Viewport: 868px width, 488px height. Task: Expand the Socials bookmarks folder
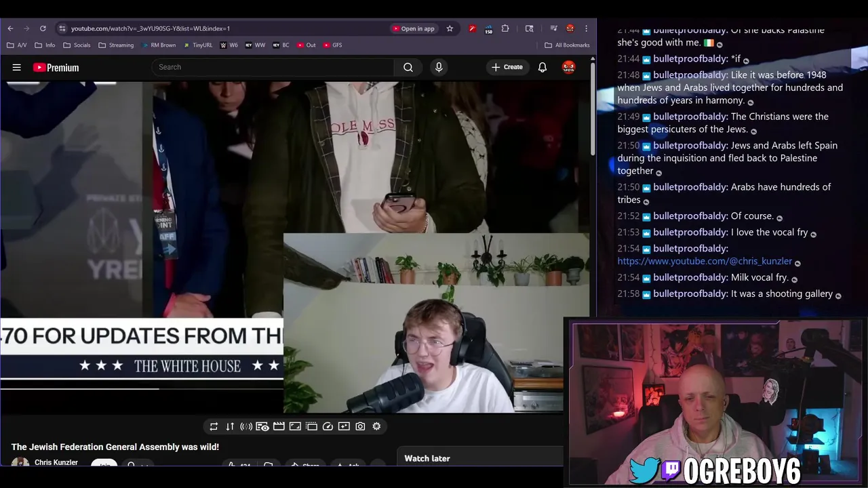[x=76, y=45]
